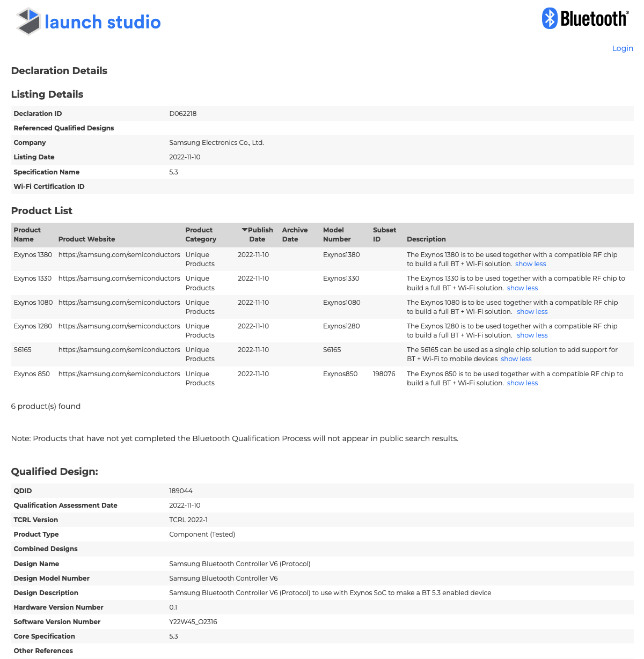Image resolution: width=644 pixels, height=659 pixels.
Task: Click the Subset ID 198076 entry
Action: click(384, 374)
